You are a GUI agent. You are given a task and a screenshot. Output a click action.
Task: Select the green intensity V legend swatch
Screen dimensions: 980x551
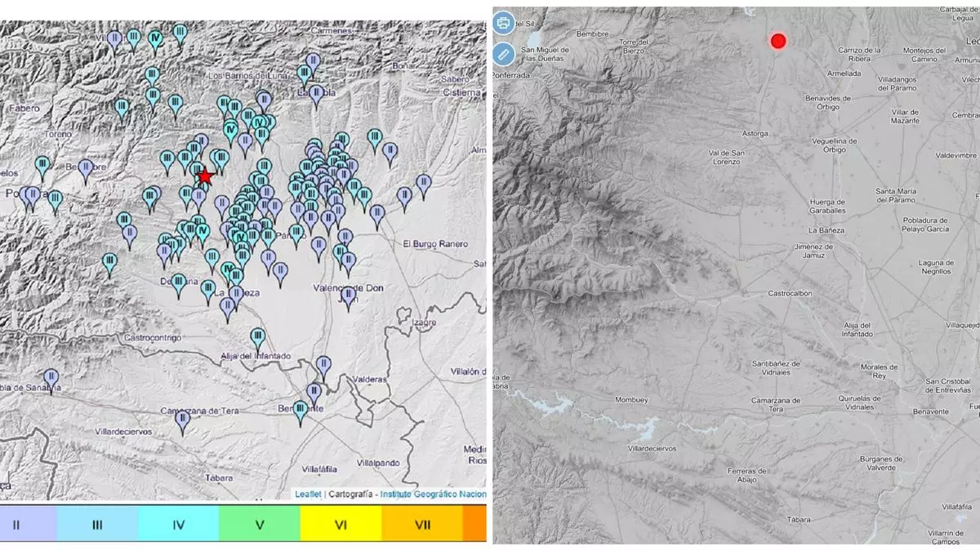[x=259, y=525]
